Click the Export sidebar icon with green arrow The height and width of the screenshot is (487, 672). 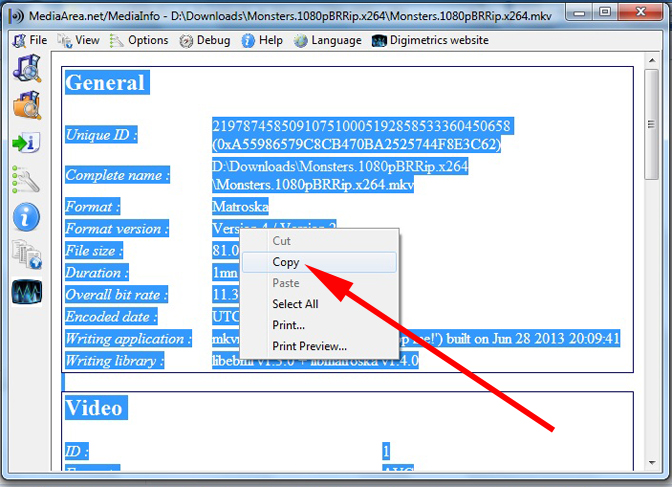tap(26, 143)
